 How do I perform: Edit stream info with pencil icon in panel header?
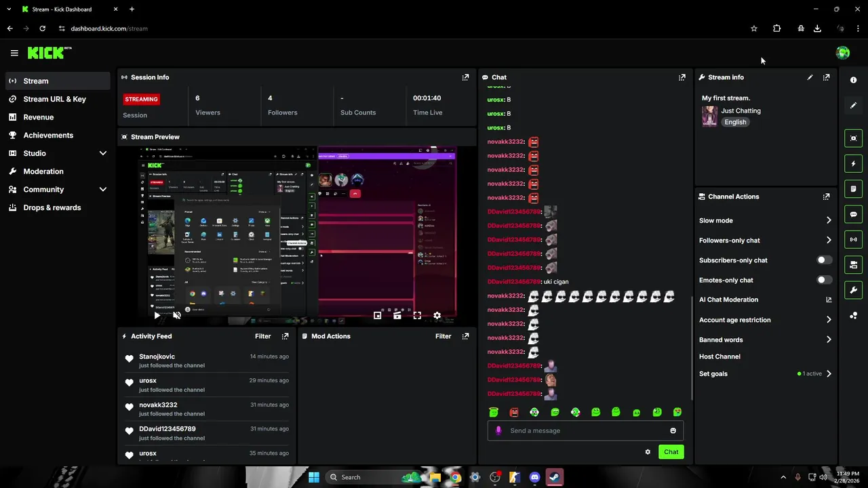pyautogui.click(x=810, y=77)
